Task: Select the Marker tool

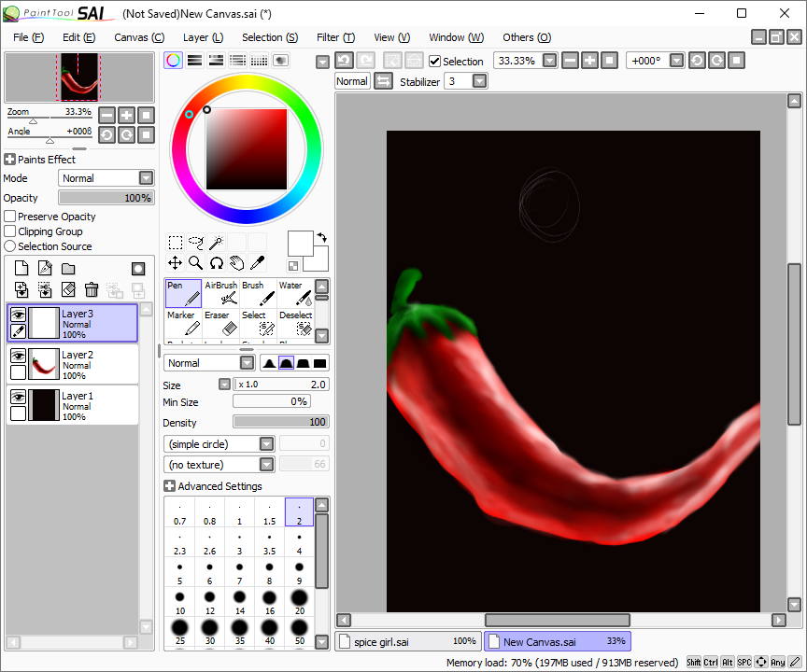Action: 183,323
